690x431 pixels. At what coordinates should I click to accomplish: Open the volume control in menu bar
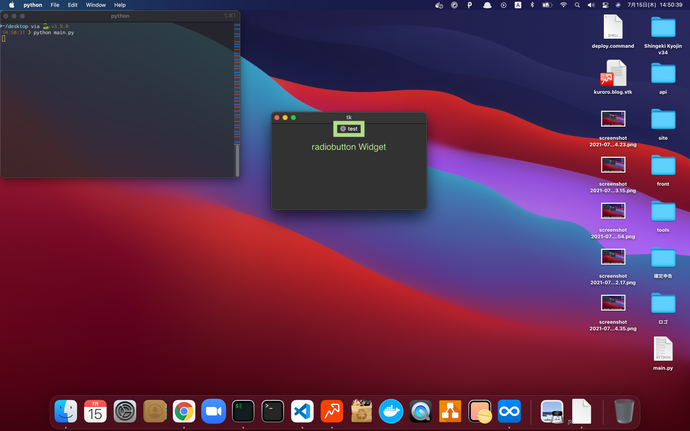pos(591,5)
